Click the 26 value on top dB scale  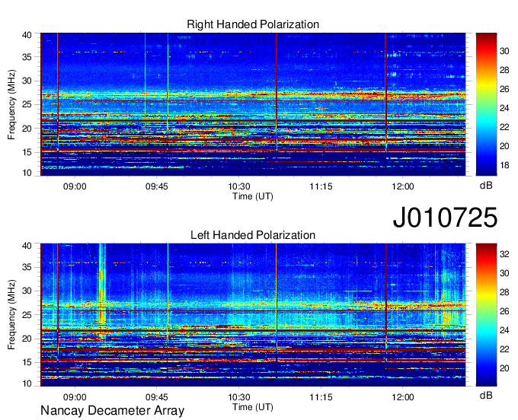(x=504, y=89)
